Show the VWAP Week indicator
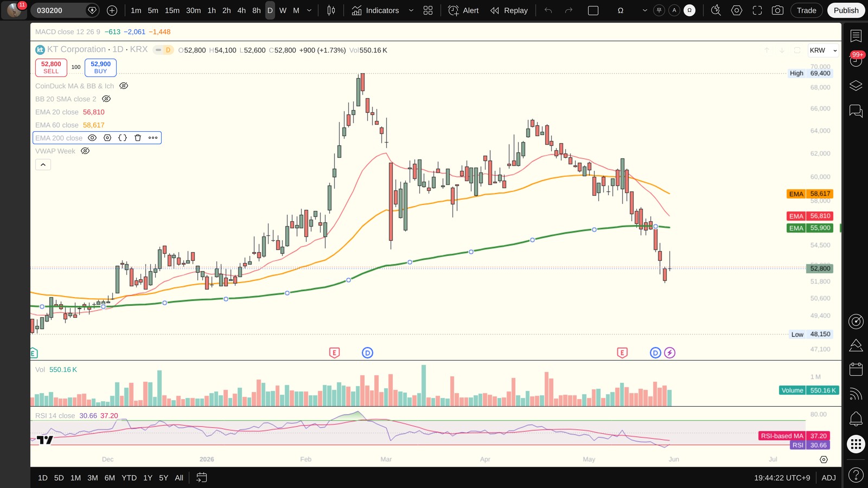Viewport: 868px width, 488px height. click(85, 151)
